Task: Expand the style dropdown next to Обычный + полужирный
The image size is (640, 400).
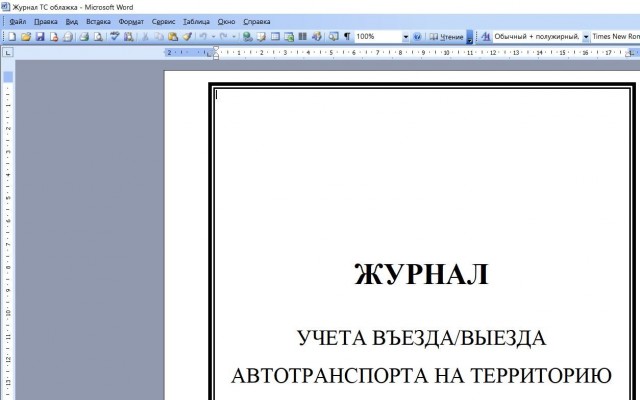Action: [x=586, y=37]
